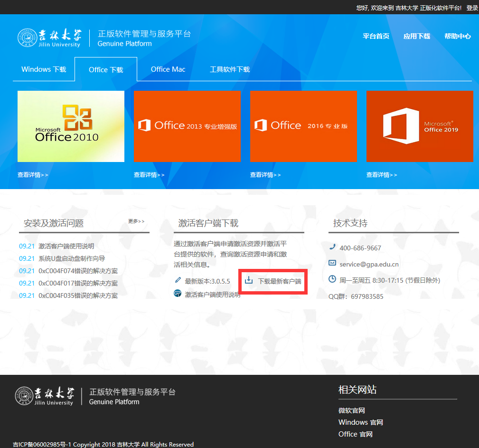This screenshot has width=479, height=448.
Task: Click the pencil icon next to 最新版本
Action: (x=178, y=280)
